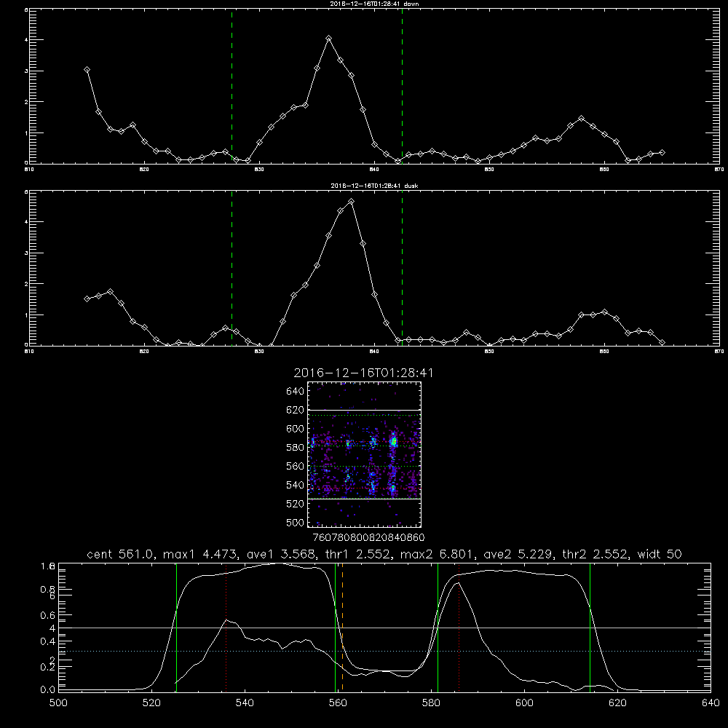728x728 pixels.
Task: Click the peak of lower curve near 586
Action: click(458, 583)
